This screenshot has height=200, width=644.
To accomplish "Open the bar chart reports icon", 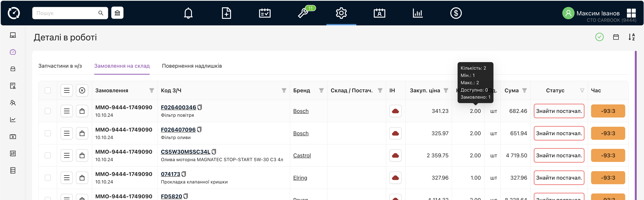I will [418, 13].
